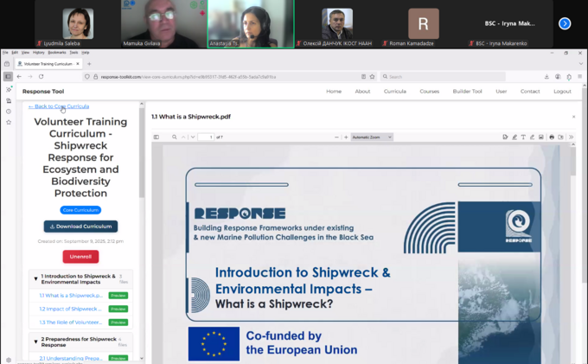Close the PDF preview panel

(574, 117)
